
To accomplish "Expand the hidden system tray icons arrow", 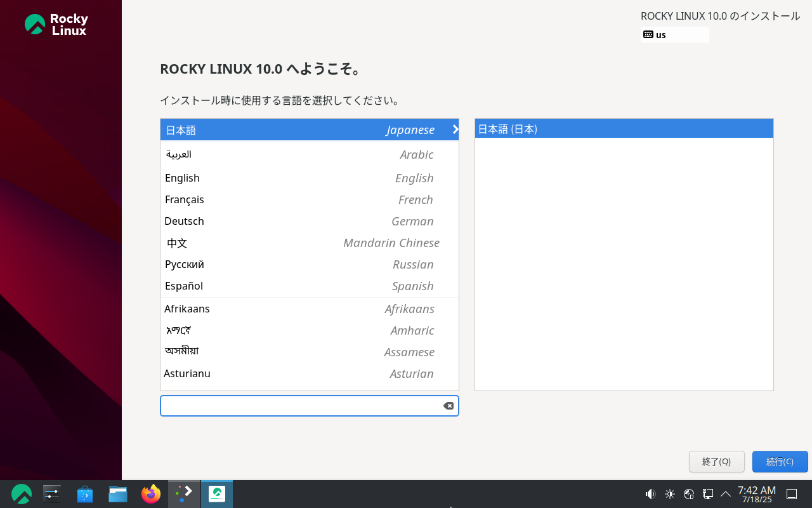I will [726, 494].
